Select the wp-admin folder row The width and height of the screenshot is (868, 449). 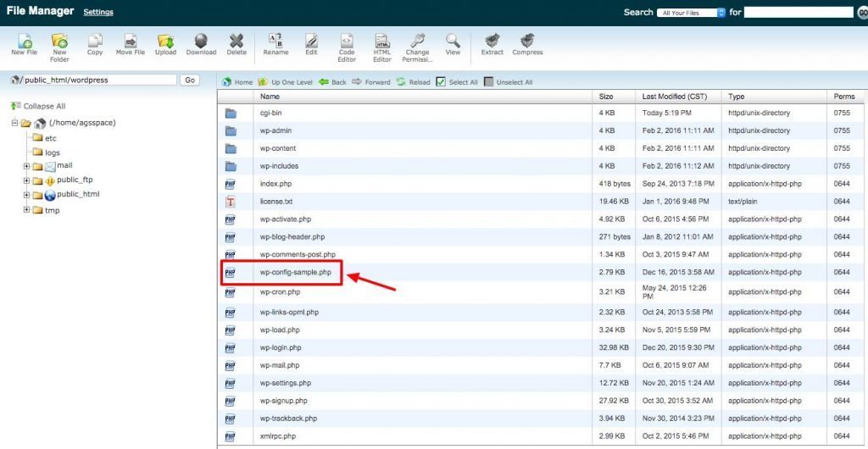(x=540, y=130)
